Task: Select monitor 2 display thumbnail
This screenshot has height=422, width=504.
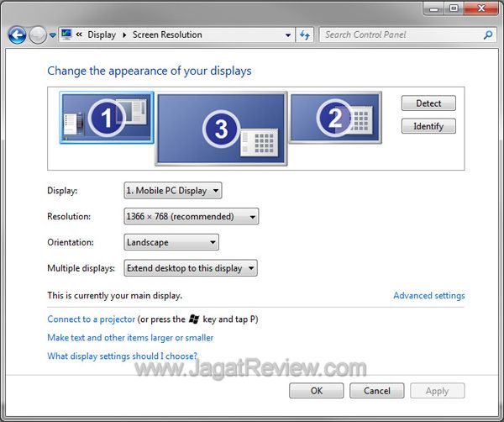Action: click(335, 118)
